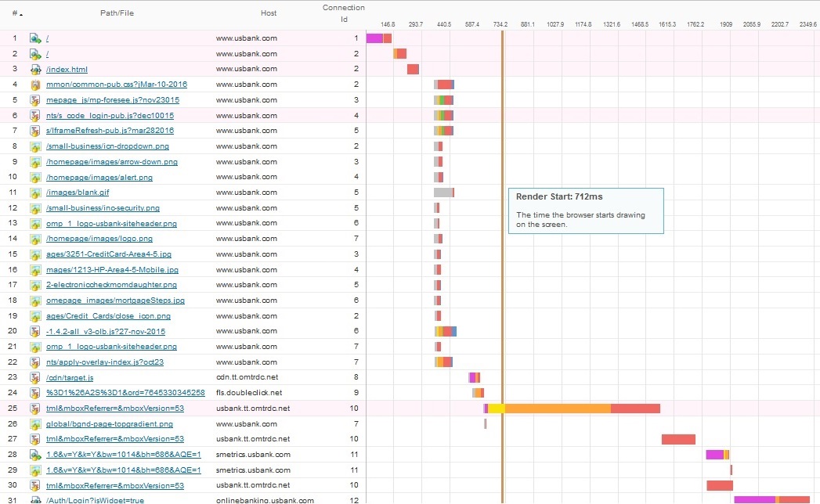Image resolution: width=820 pixels, height=504 pixels.
Task: Select the script icon for apply-overlay-index.js
Action: [35, 362]
